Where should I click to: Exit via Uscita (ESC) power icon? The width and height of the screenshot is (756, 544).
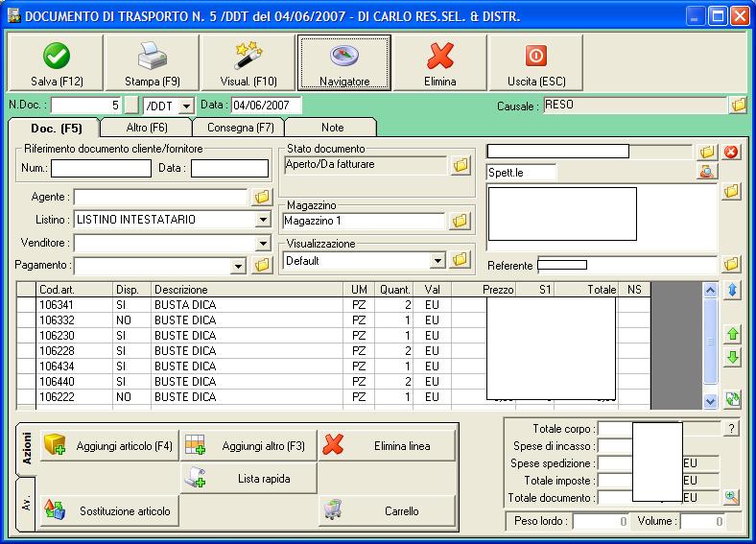[x=536, y=56]
